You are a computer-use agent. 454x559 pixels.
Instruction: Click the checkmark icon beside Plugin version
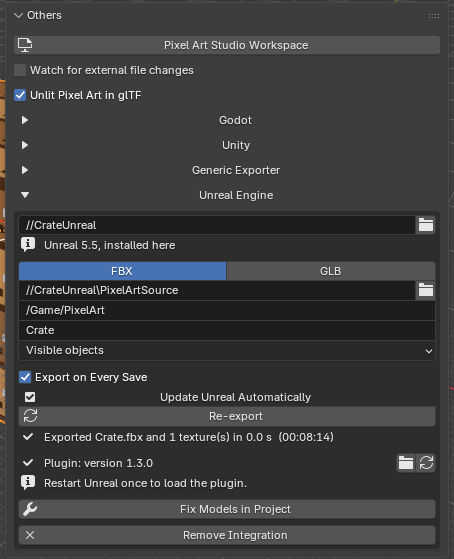point(28,463)
